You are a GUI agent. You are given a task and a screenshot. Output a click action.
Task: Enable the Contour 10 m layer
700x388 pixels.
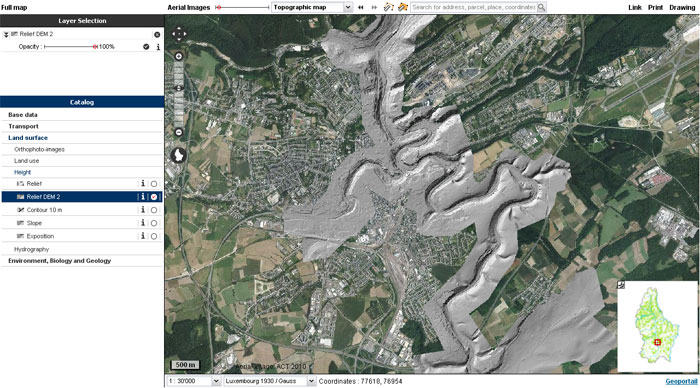[x=154, y=210]
